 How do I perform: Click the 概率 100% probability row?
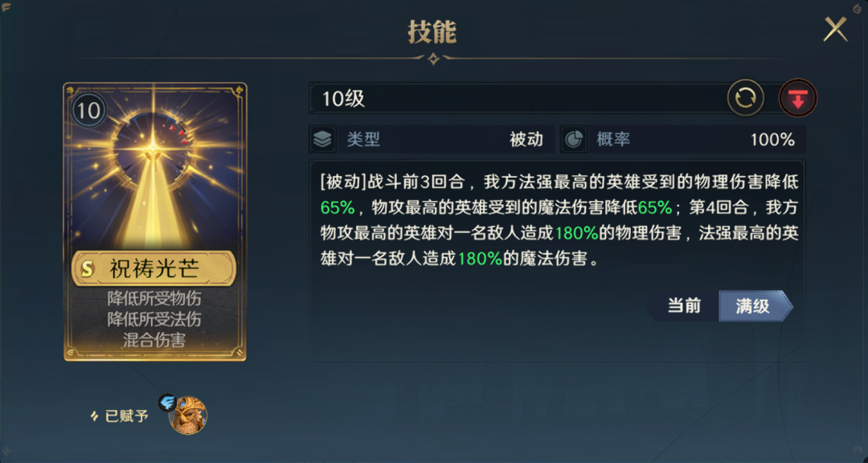click(683, 139)
